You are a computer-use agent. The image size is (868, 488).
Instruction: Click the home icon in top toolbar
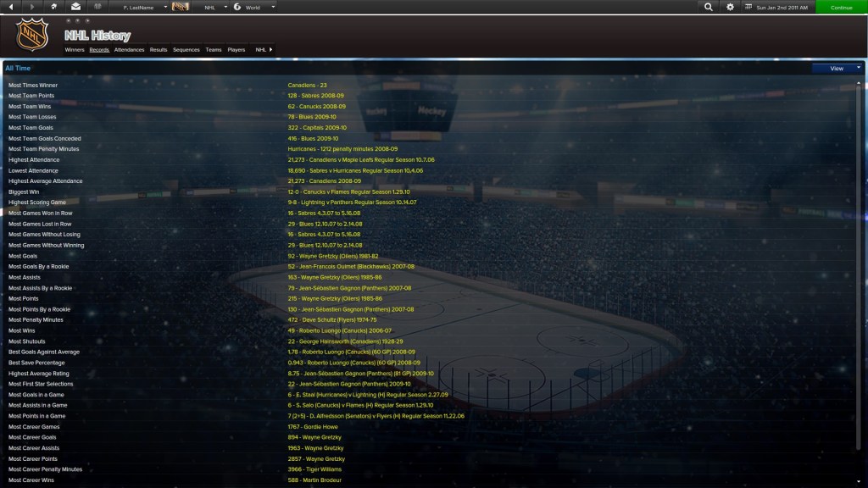(54, 7)
